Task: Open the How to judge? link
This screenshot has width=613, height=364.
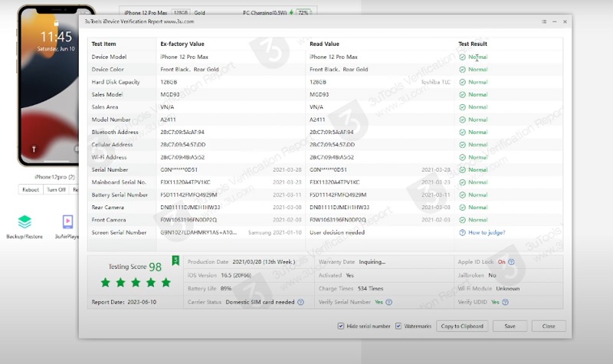Action: 487,233
